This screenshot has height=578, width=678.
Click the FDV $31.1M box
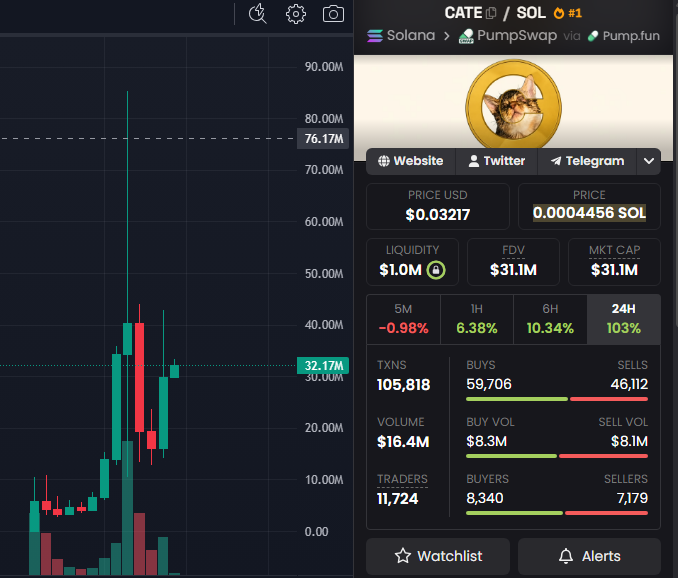pos(513,262)
